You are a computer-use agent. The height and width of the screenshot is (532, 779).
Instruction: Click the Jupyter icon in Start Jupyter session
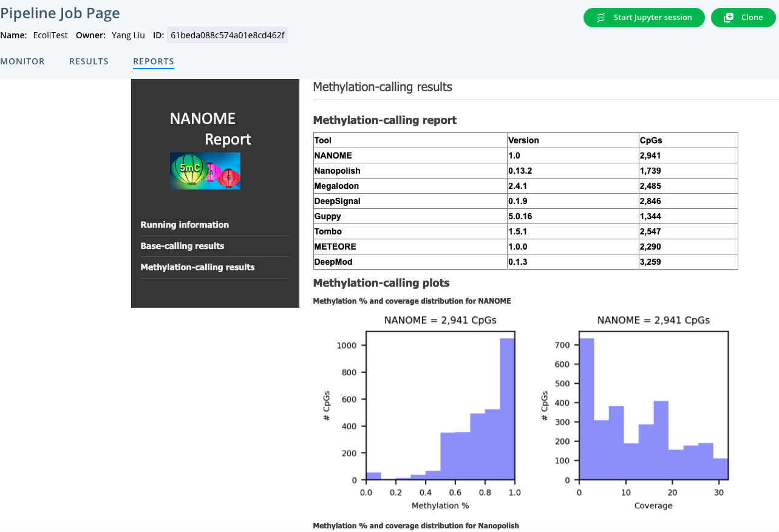(600, 18)
